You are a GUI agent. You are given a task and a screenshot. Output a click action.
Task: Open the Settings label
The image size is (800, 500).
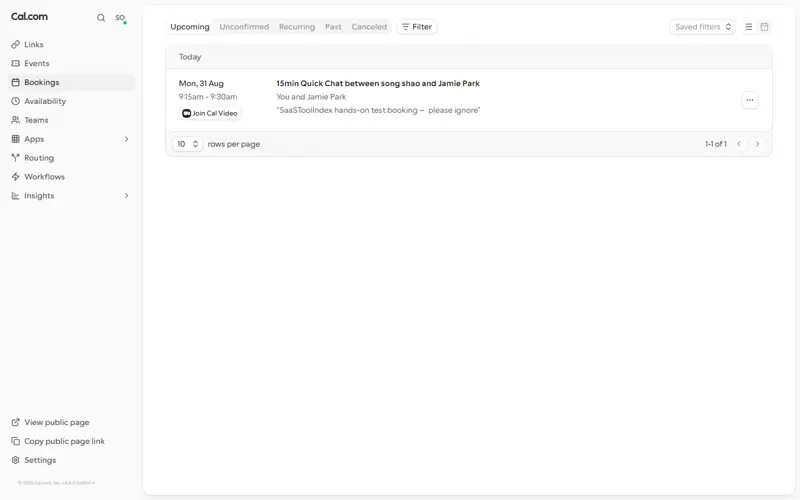40,460
